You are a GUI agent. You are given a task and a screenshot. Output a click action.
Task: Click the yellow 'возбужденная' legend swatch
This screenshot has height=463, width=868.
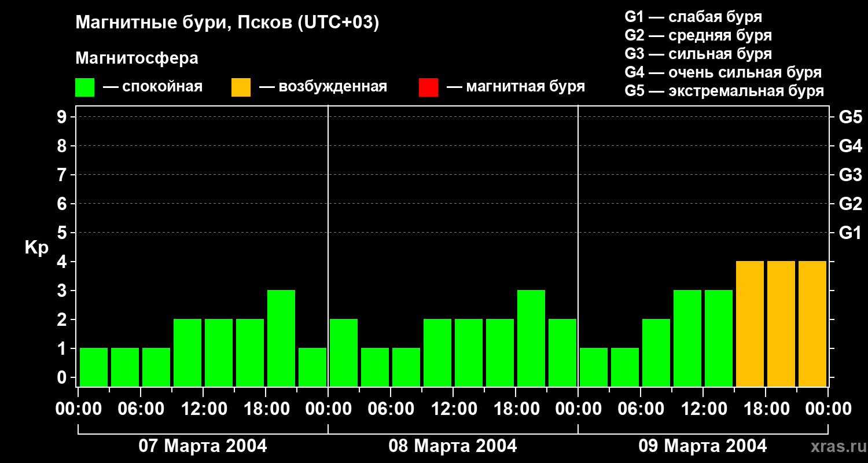click(241, 87)
